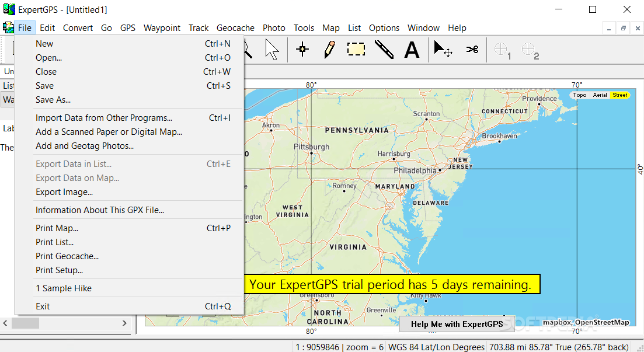Screen dimensions: 644x352
Task: Open the GPS menu
Action: coord(128,27)
